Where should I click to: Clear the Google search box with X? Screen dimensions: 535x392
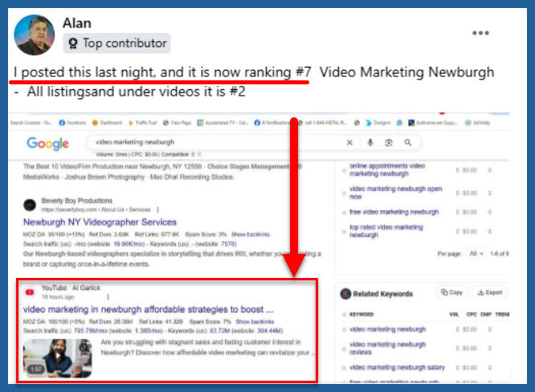point(349,142)
